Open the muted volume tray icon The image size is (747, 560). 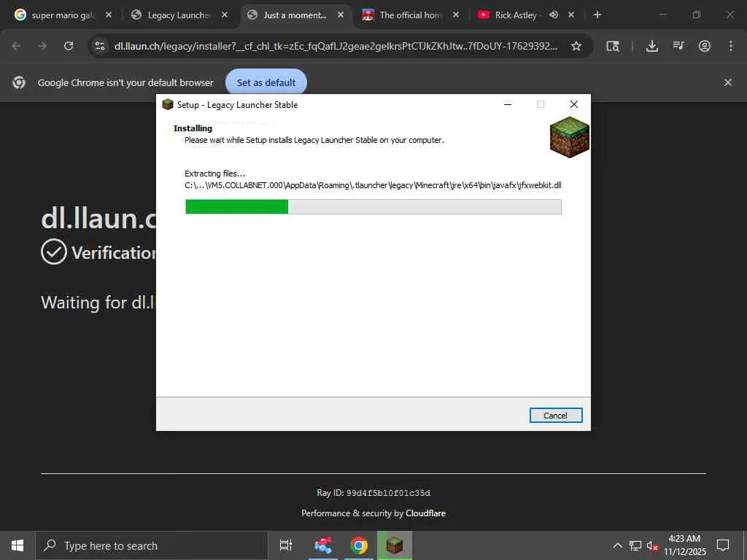coord(652,545)
